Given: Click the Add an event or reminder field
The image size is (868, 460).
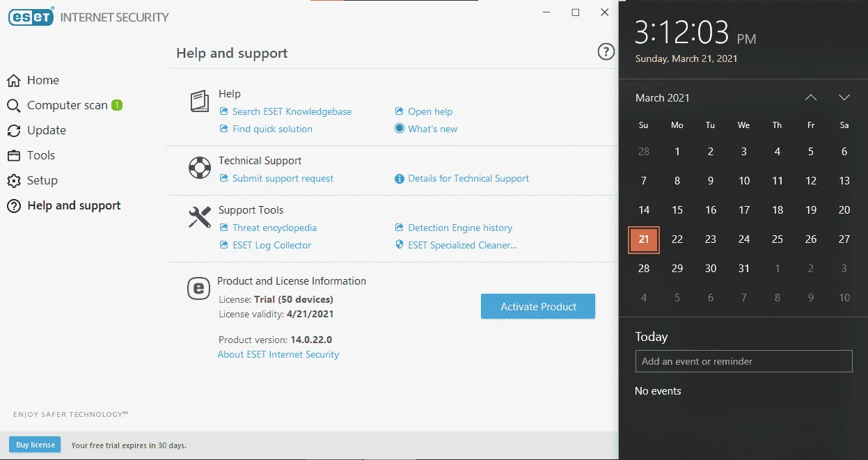Looking at the screenshot, I should coord(743,361).
